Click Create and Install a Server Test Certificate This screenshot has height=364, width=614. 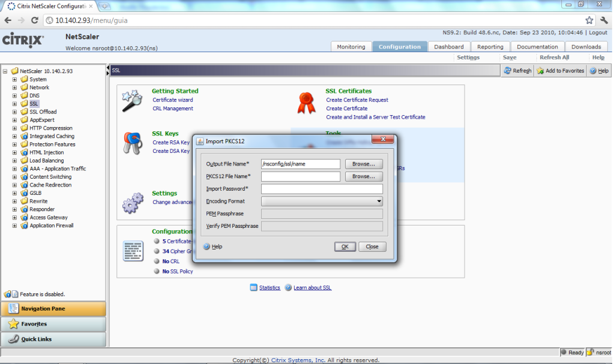(376, 117)
